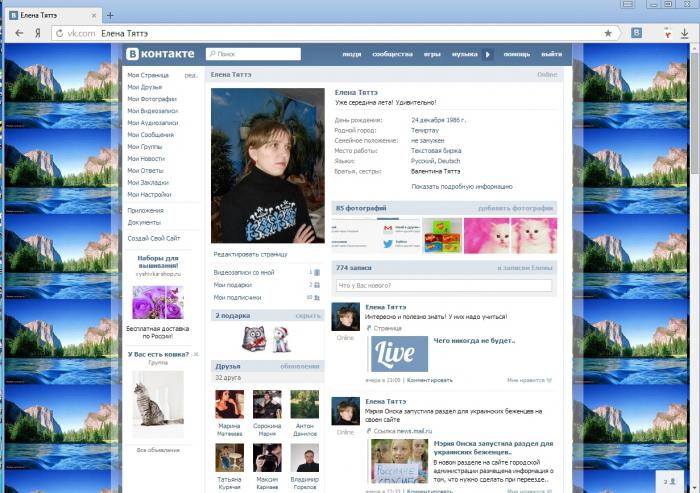Screen dimensions: 700x493
Task: Open 'Мои подписчики' link
Action: [238, 297]
